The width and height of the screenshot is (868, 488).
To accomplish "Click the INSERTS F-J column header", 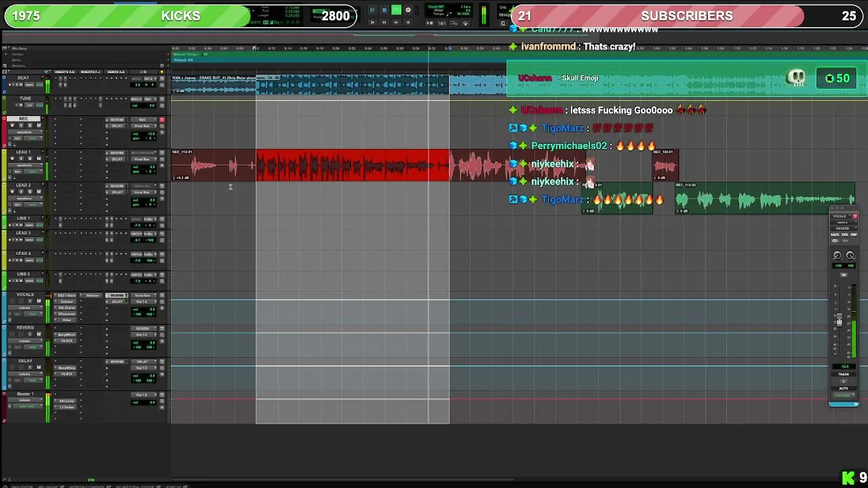I will pos(90,72).
